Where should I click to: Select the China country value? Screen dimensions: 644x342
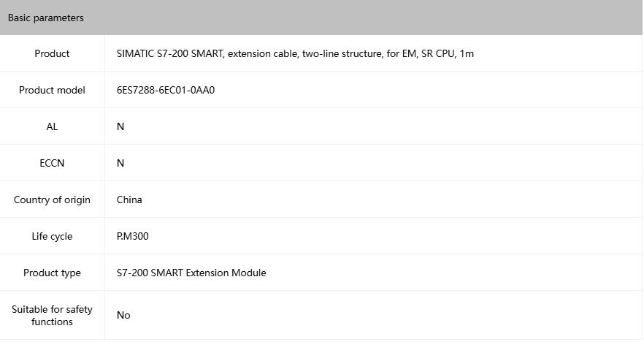pos(129,199)
